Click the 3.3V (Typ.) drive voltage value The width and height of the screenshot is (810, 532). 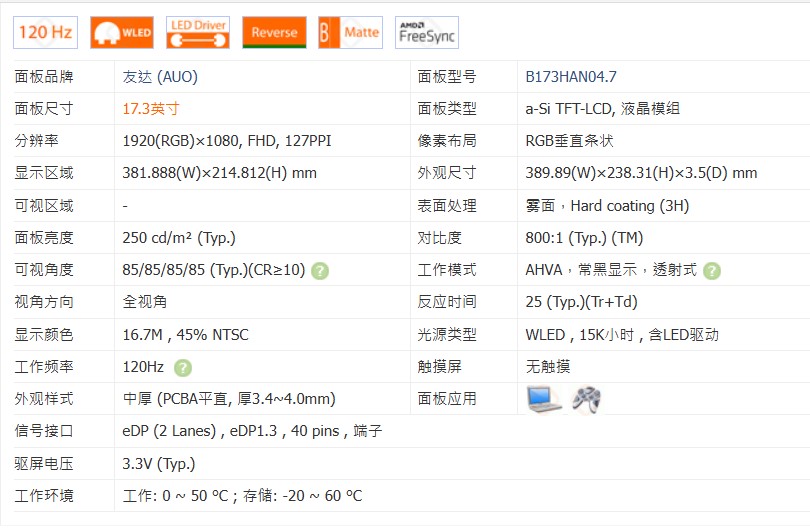click(159, 463)
